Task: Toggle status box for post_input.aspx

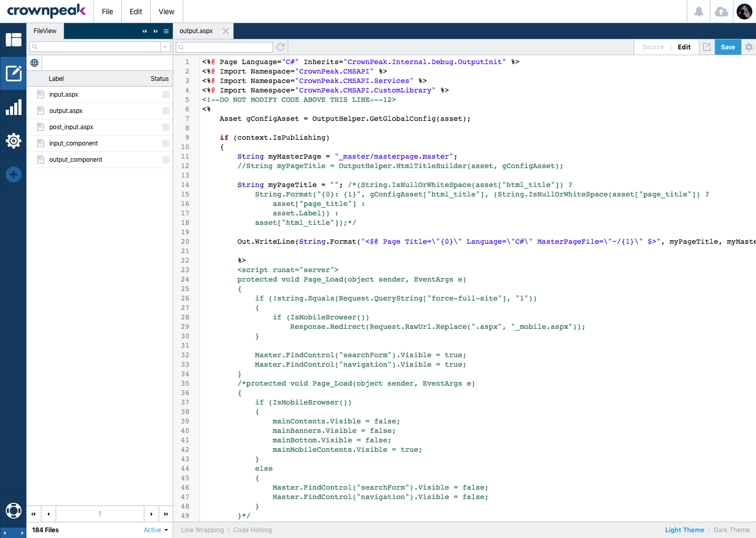Action: pos(166,127)
